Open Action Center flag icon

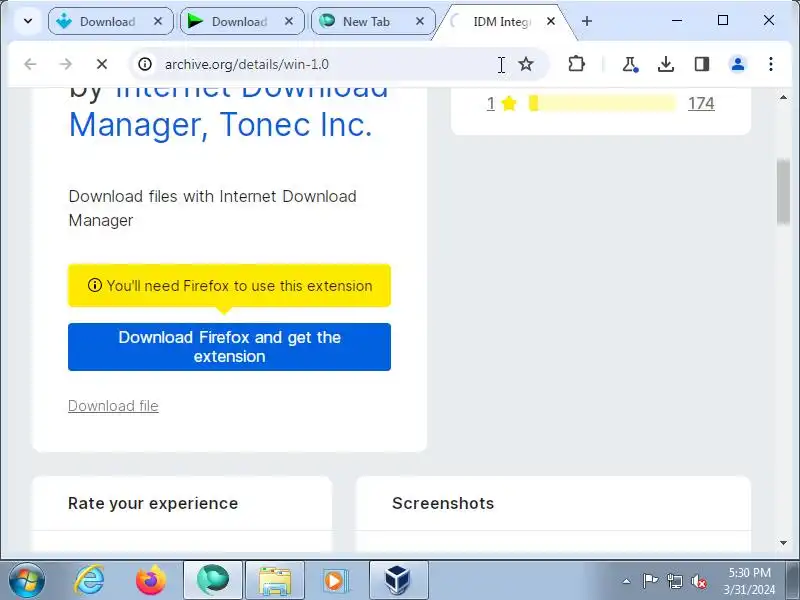pos(650,581)
